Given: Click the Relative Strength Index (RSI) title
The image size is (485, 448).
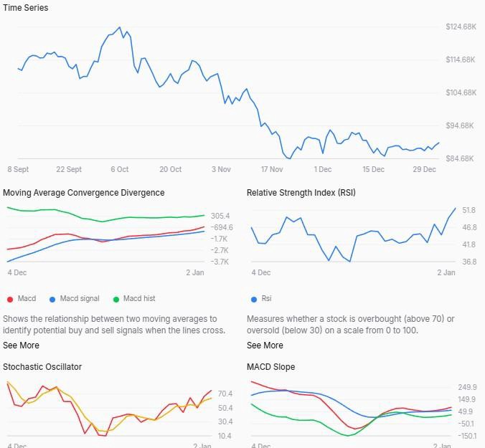Looking at the screenshot, I should click(x=301, y=193).
